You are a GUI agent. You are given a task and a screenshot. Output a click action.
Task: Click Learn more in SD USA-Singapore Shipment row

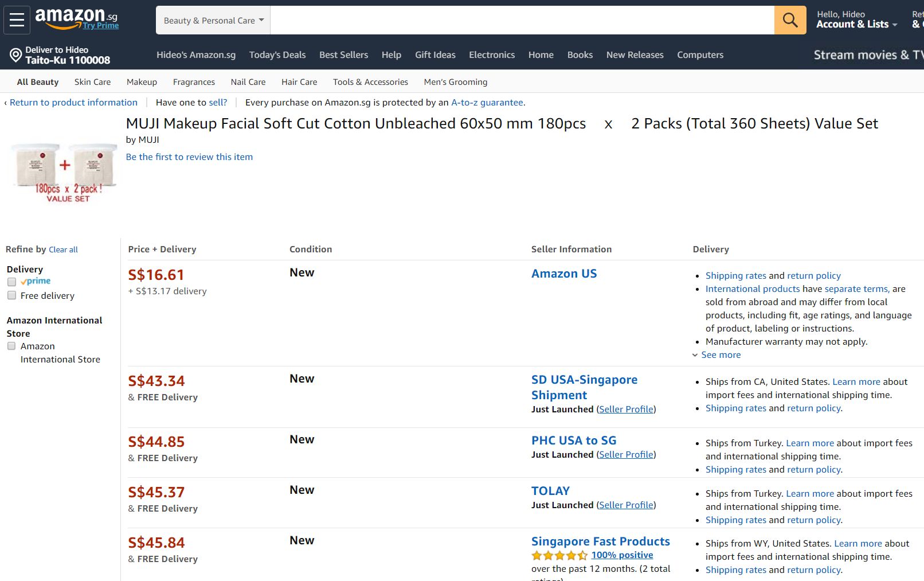click(856, 382)
